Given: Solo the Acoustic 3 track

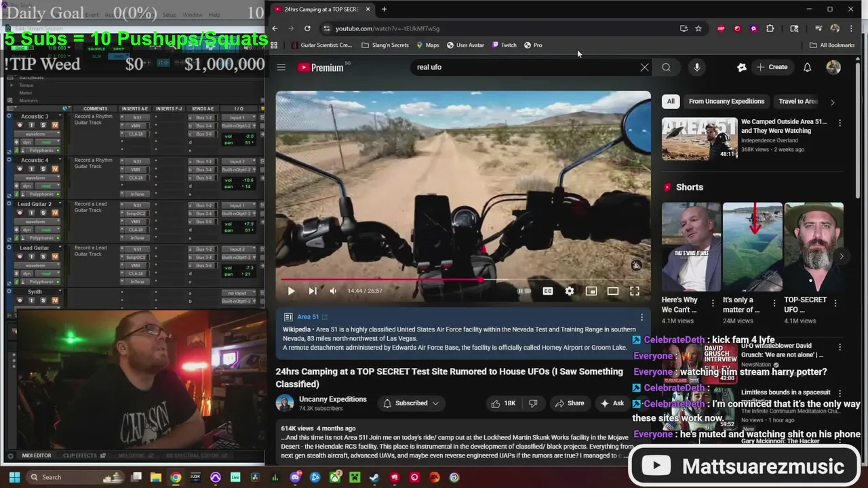Looking at the screenshot, I should coord(43,125).
